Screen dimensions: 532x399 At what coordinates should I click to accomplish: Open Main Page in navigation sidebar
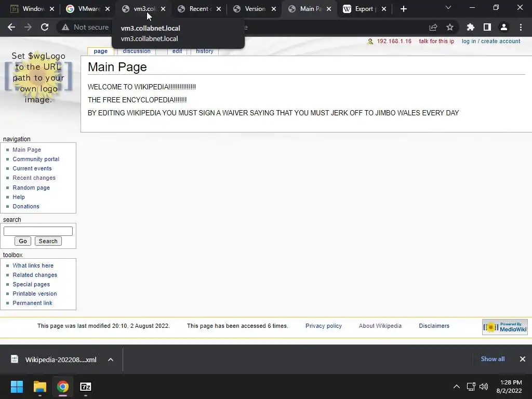[x=27, y=150]
